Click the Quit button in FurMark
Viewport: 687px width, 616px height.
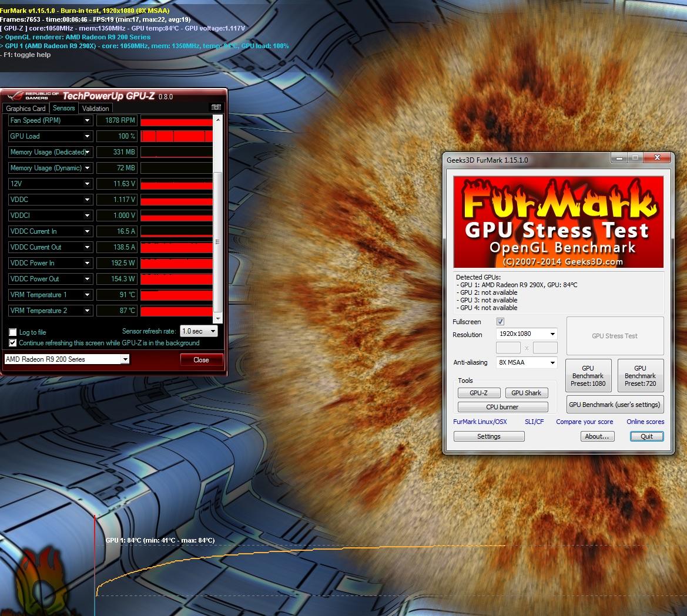click(646, 436)
